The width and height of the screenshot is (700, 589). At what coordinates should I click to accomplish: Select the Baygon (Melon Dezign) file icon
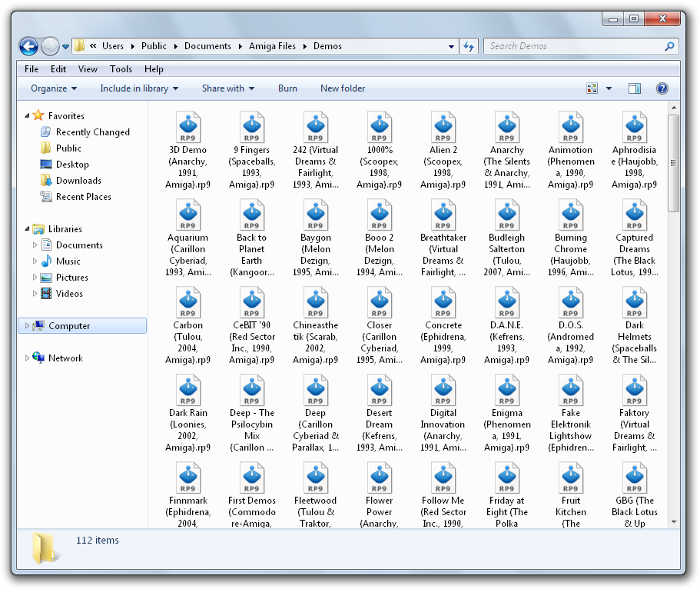click(316, 215)
